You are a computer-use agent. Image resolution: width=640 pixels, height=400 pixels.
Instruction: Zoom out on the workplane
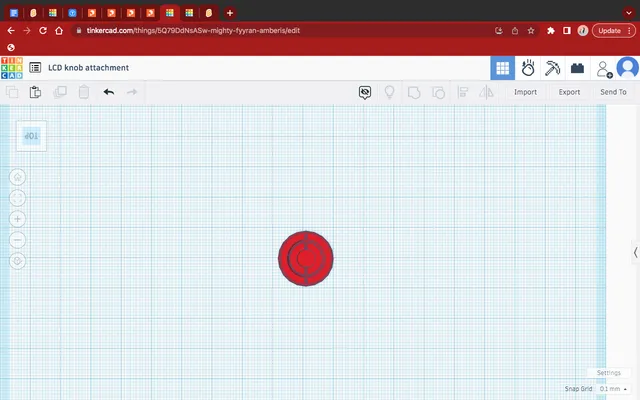pos(18,240)
